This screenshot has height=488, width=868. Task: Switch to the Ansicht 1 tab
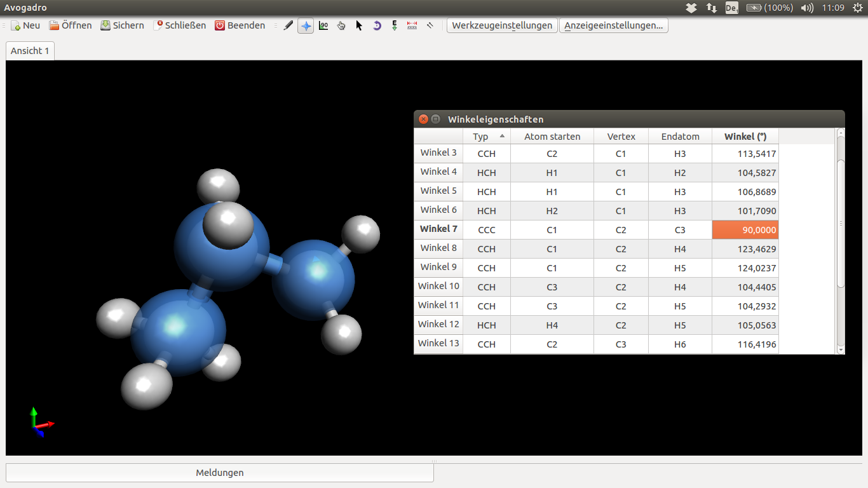click(30, 51)
